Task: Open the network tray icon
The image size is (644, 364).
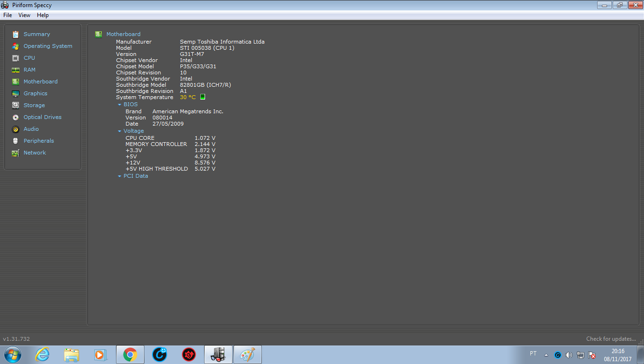Action: (x=581, y=355)
